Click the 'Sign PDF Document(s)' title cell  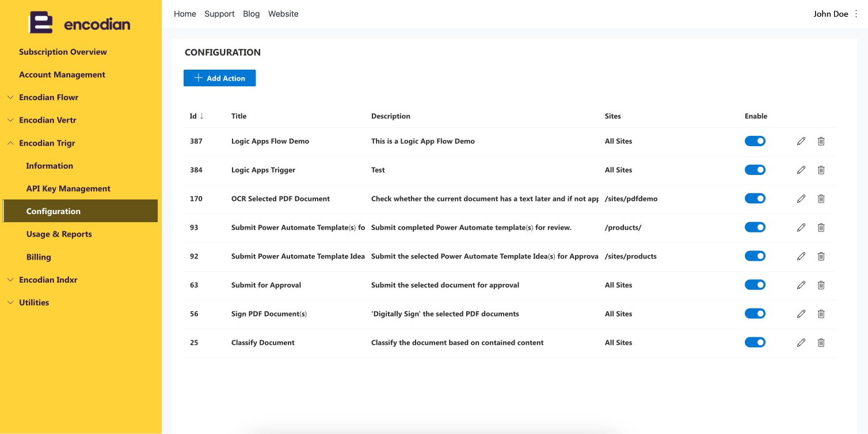click(269, 314)
